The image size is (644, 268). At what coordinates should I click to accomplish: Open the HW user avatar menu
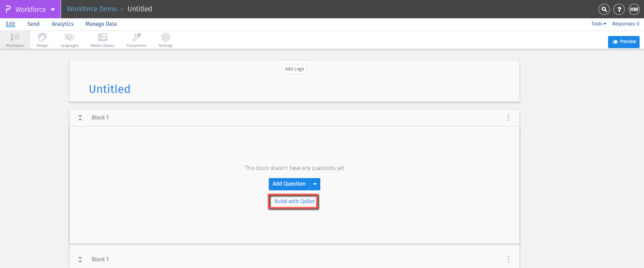tap(634, 9)
